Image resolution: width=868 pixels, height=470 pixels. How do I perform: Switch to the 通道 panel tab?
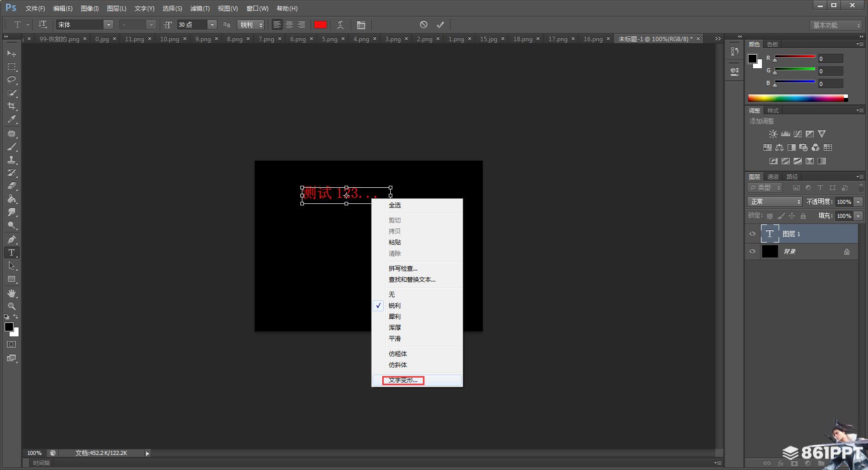tap(773, 177)
